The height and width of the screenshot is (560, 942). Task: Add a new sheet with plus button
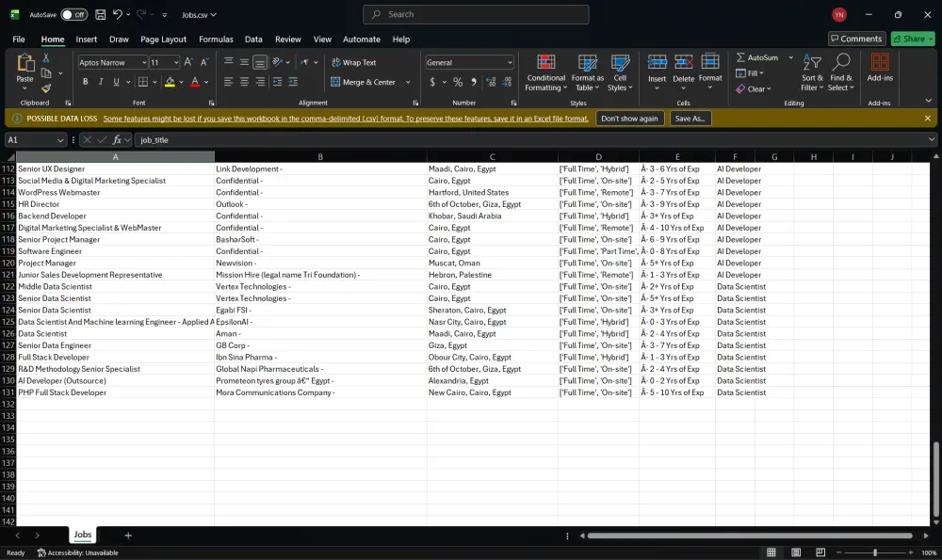click(x=128, y=535)
